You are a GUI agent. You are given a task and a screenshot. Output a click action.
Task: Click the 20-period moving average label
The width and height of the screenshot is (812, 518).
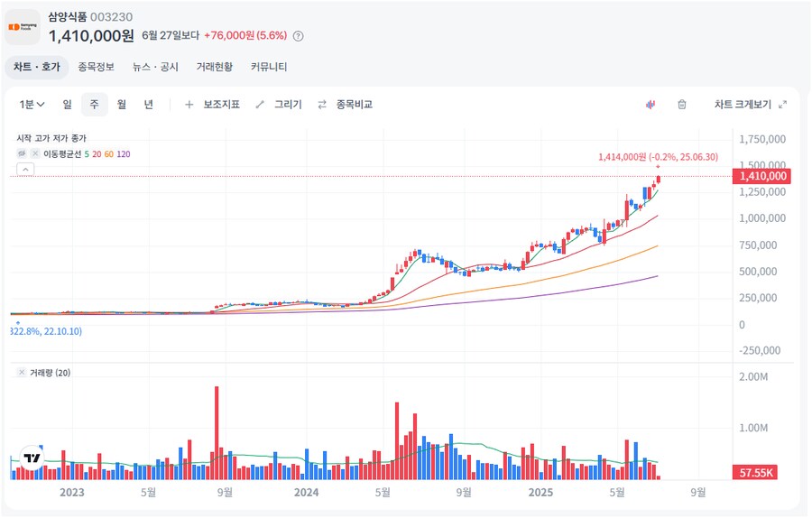tap(97, 154)
